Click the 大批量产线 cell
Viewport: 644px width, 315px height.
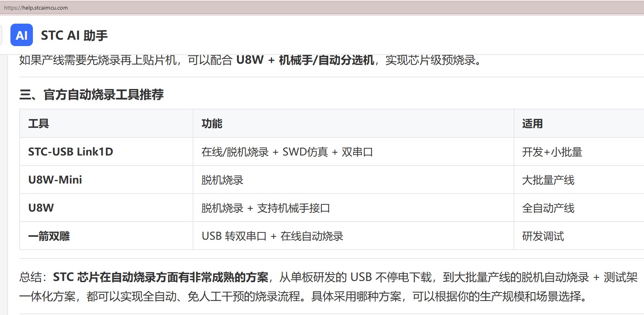click(579, 180)
